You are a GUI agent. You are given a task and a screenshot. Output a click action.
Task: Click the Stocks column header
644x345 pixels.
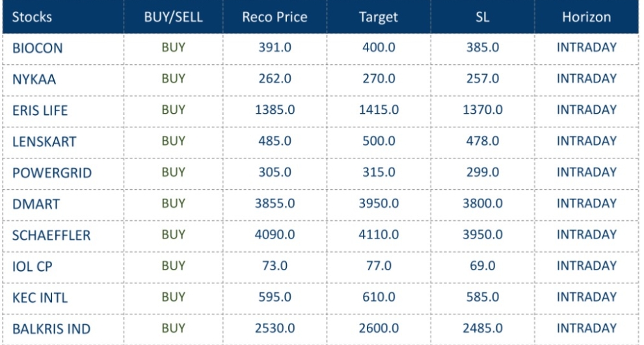pos(31,18)
